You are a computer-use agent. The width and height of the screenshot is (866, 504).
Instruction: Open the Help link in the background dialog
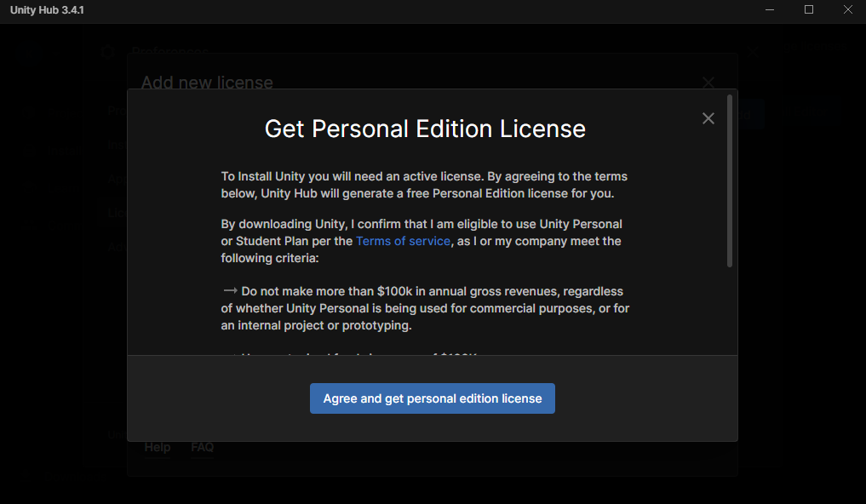point(158,447)
